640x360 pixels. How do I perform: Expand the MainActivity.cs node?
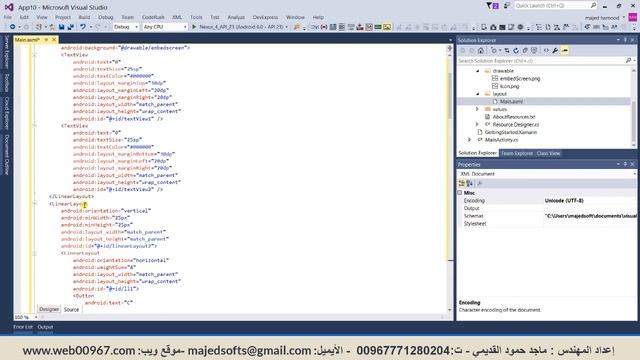point(469,140)
